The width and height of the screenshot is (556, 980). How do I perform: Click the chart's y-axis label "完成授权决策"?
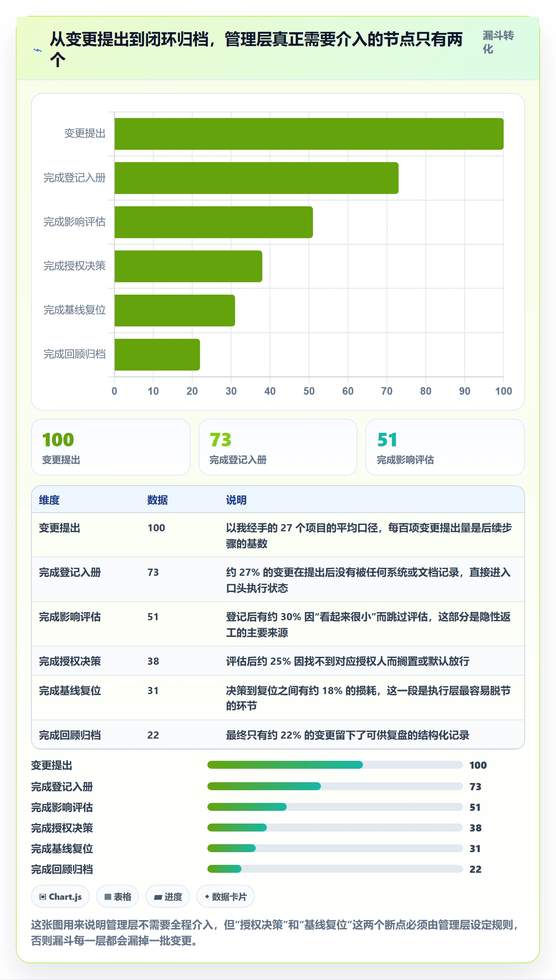[75, 266]
